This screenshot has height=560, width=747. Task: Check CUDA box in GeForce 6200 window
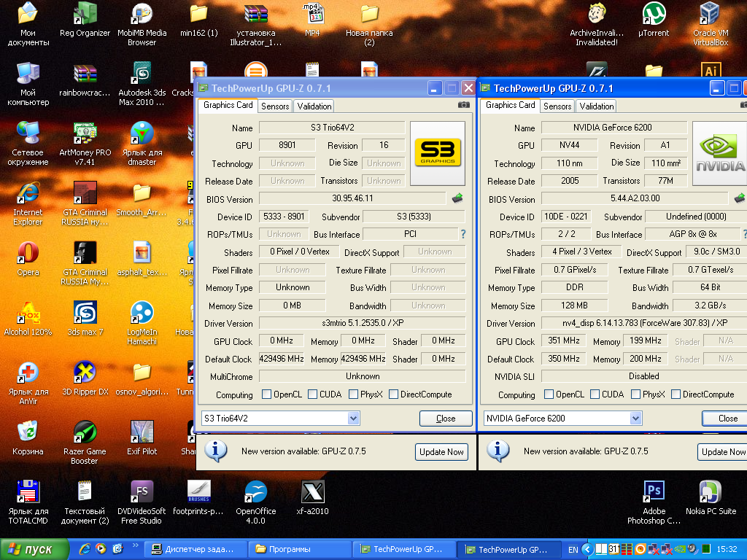coord(595,394)
